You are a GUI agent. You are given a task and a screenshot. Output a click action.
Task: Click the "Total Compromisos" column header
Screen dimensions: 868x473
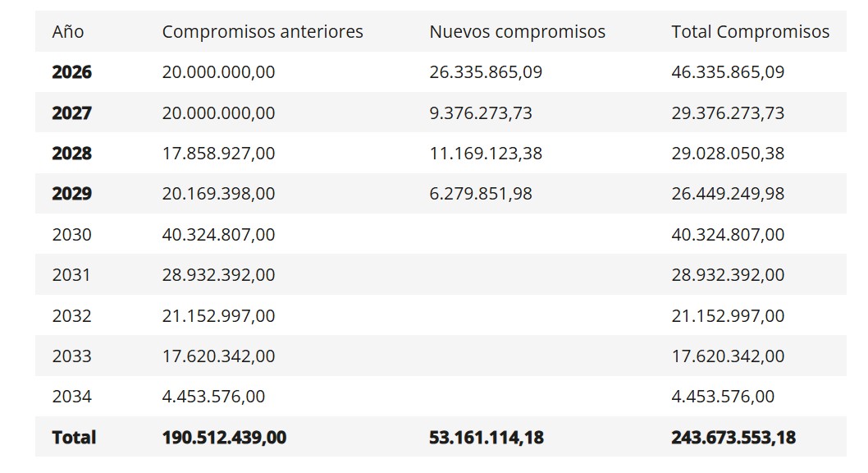point(750,32)
